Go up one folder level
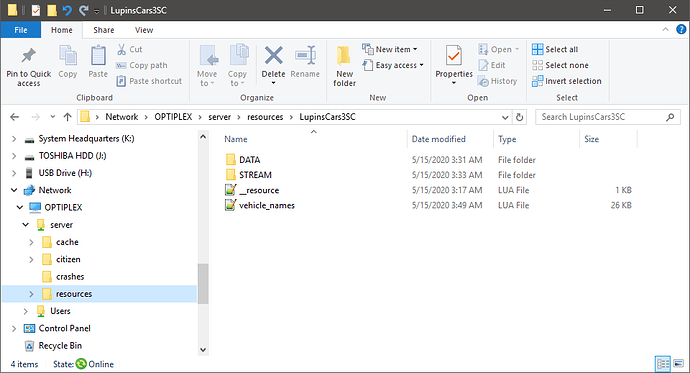The width and height of the screenshot is (690, 373). [67, 117]
